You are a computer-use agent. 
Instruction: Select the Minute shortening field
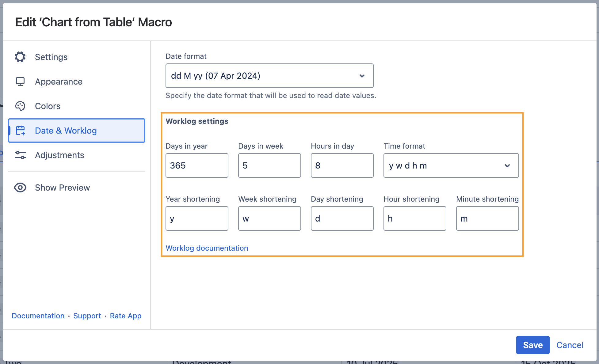tap(487, 218)
